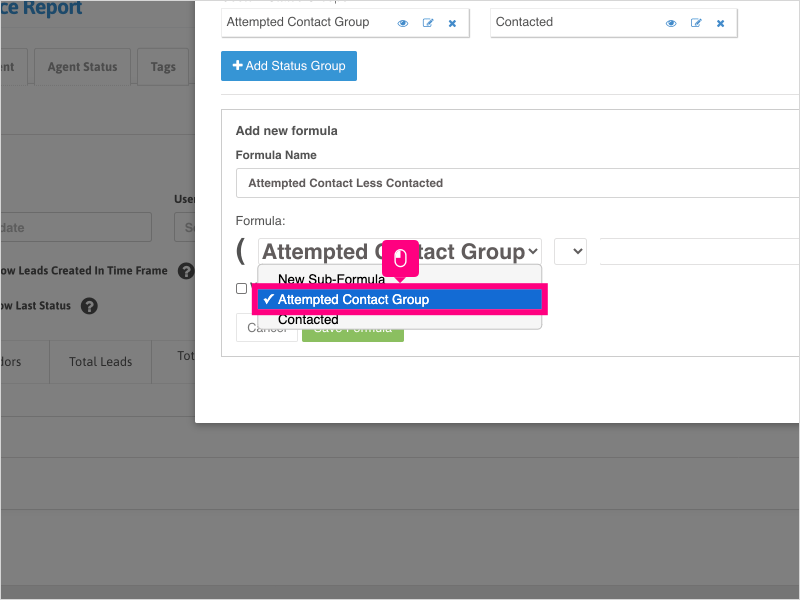Click the Total Leads column header
The width and height of the screenshot is (800, 600).
pyautogui.click(x=101, y=362)
